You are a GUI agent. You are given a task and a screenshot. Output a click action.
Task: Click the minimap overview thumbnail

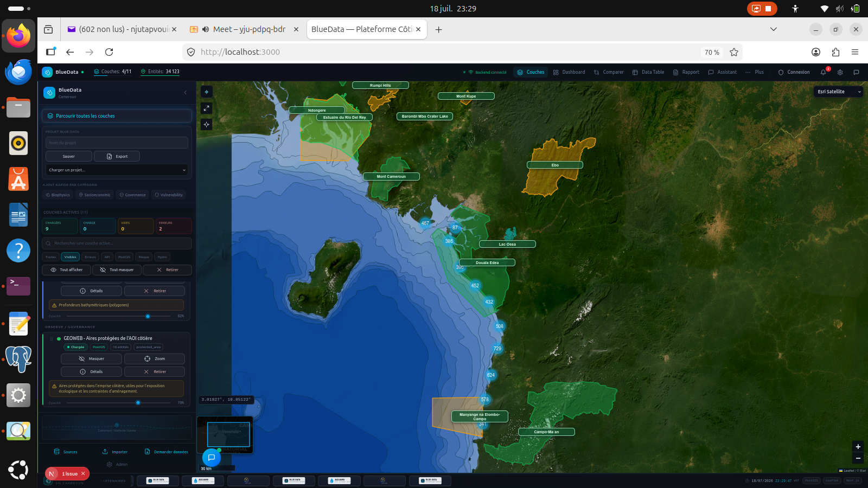point(225,435)
